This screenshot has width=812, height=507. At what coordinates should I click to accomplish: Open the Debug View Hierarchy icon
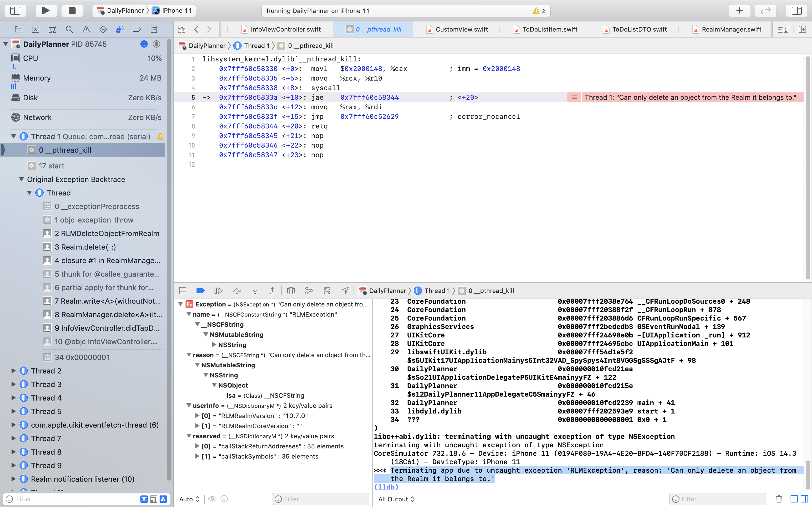click(x=291, y=291)
